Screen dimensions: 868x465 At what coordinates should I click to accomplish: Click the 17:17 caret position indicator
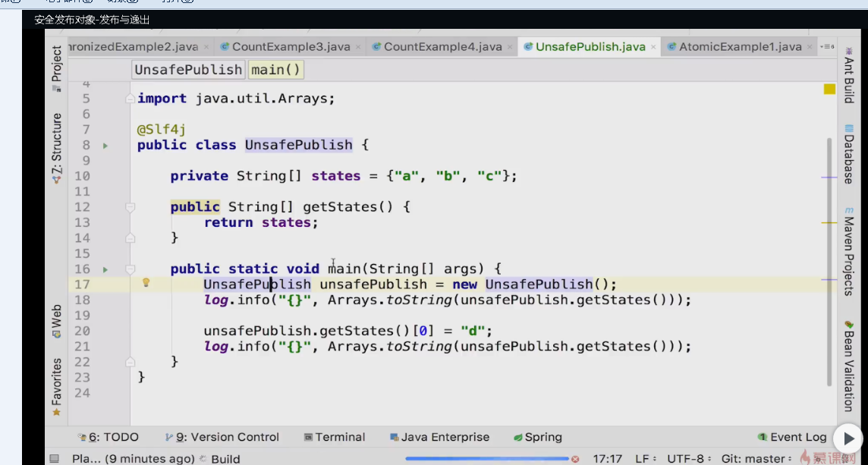[607, 459]
